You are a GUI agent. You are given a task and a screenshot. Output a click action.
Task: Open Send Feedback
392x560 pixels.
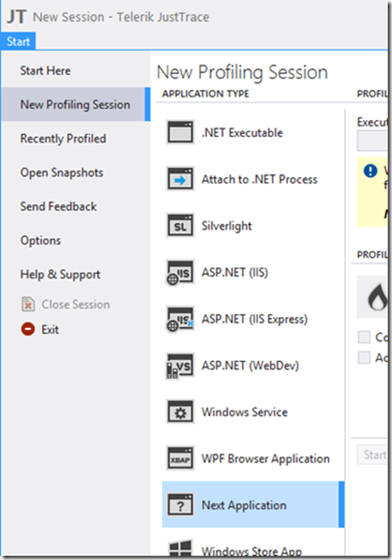58,206
